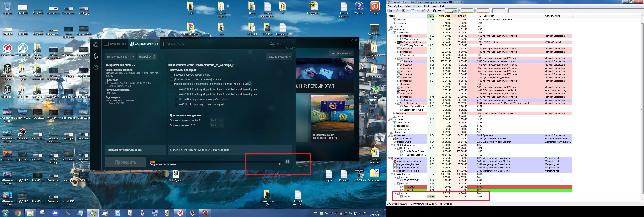Screen dimensions: 644x217
Task: Click the Properties toolbar icon
Action: tap(423, 11)
